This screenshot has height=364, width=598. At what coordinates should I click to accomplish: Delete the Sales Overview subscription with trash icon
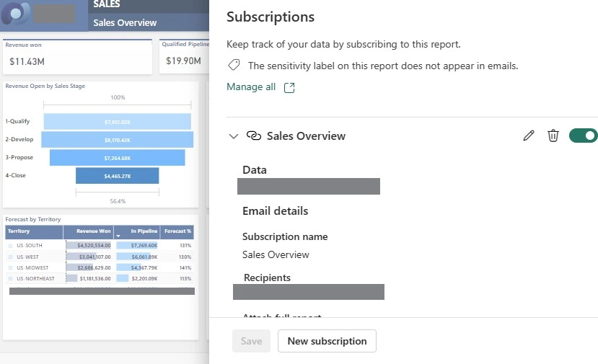[553, 136]
